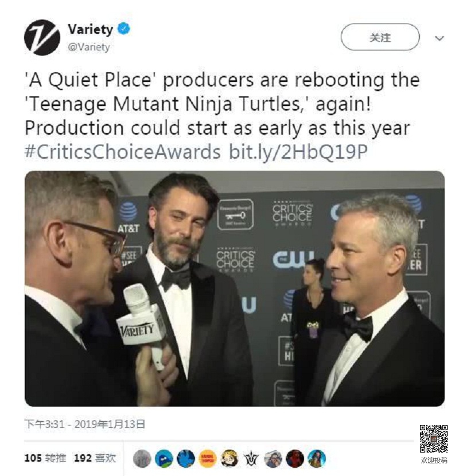Click the blue verified badge
Image resolution: width=459 pixels, height=476 pixels.
click(x=125, y=29)
